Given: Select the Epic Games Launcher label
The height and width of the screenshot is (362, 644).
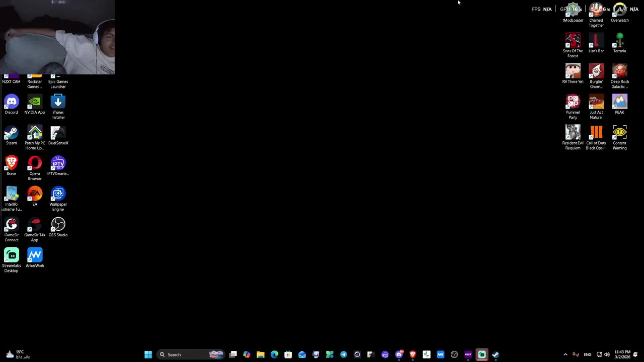Looking at the screenshot, I should coord(58,84).
